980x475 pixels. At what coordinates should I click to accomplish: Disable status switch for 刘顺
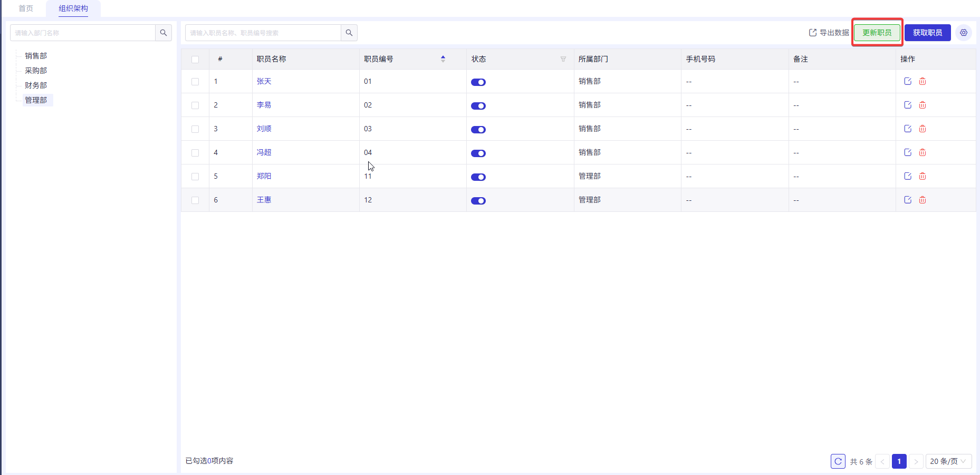point(478,130)
